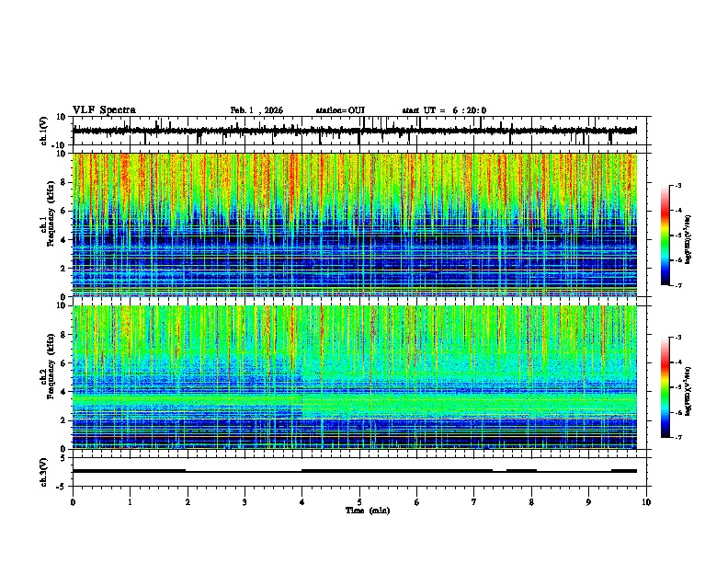The height and width of the screenshot is (563, 728).
Task: Click the date text "Feb. 1 , 2026"
Action: (x=256, y=110)
